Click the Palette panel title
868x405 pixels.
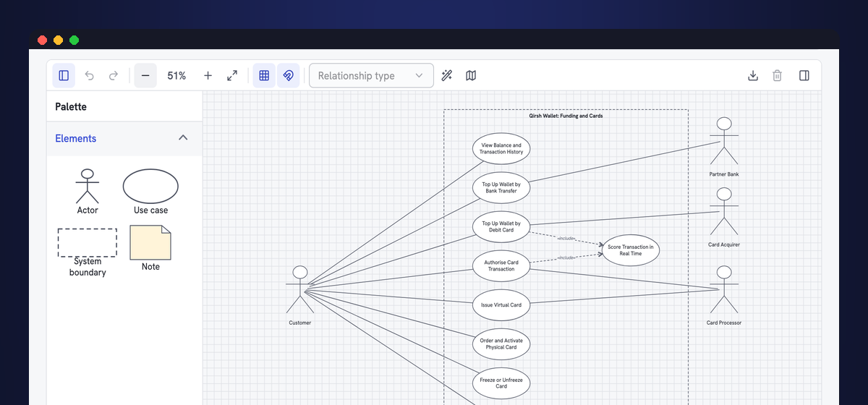coord(71,106)
